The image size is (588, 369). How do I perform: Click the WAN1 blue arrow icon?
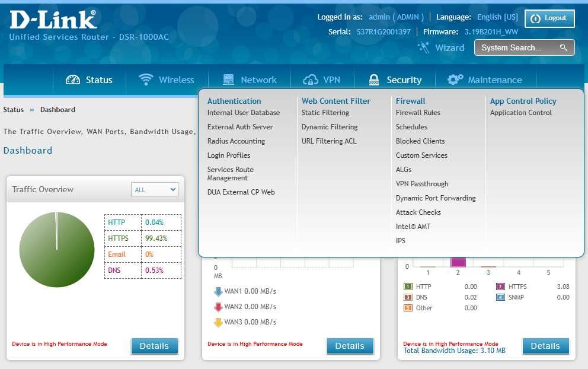pyautogui.click(x=218, y=291)
